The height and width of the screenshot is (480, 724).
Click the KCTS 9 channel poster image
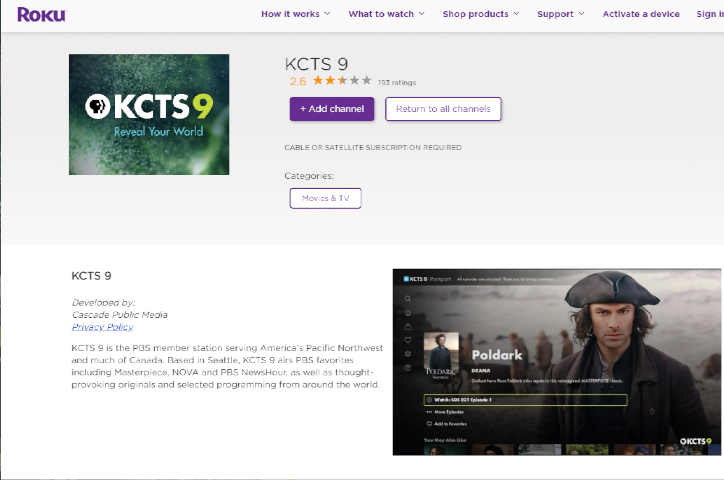coord(149,114)
